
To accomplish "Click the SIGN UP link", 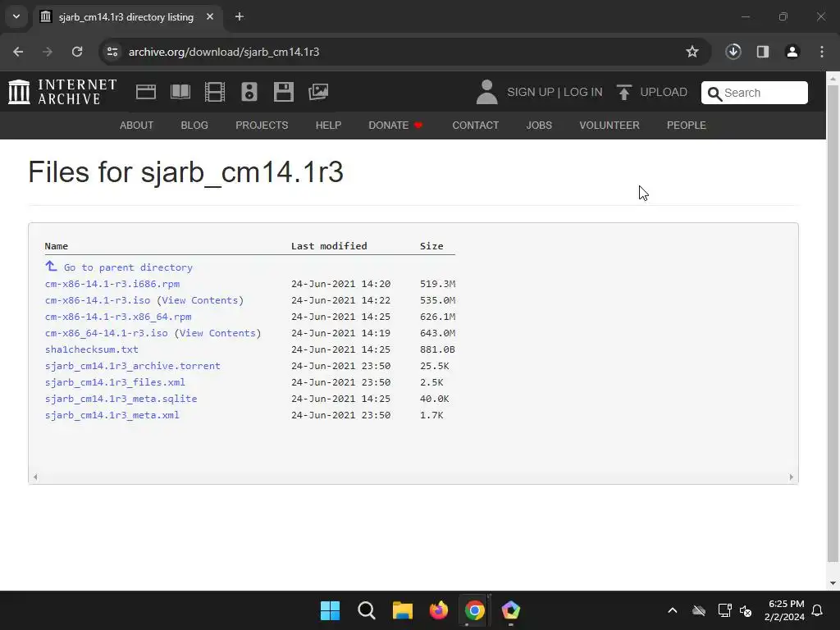I will 531,92.
